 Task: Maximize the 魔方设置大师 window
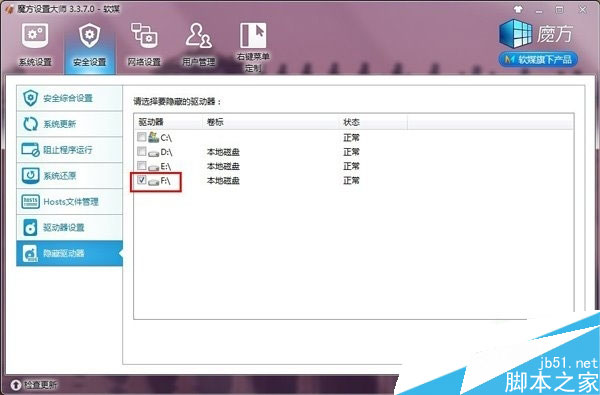pyautogui.click(x=559, y=9)
